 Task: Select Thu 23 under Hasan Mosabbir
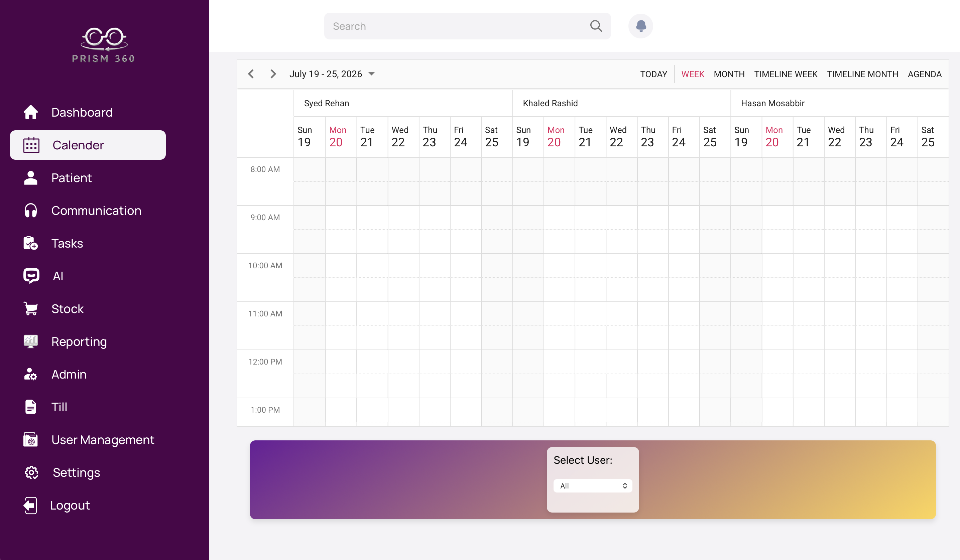870,137
